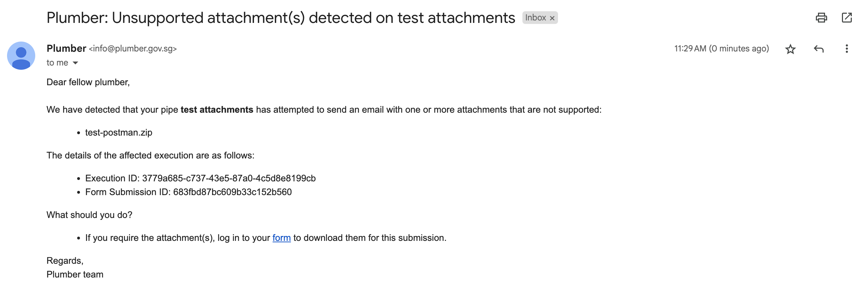
Task: Click the test-postman.zip file name
Action: click(119, 133)
